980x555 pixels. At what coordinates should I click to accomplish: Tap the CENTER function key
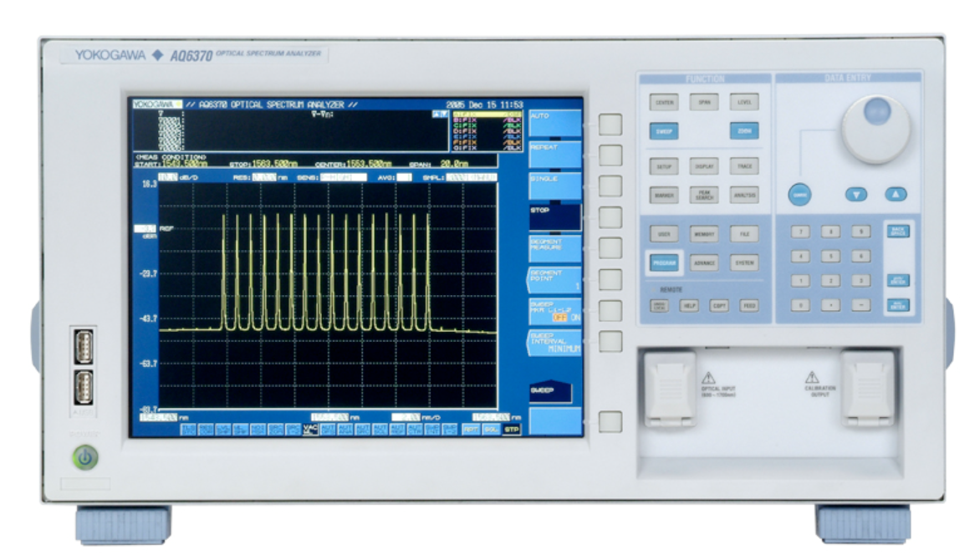[664, 102]
